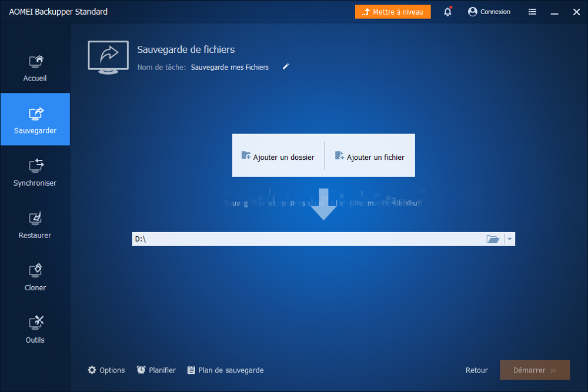
Task: Open the Restaurer section
Action: tap(35, 225)
